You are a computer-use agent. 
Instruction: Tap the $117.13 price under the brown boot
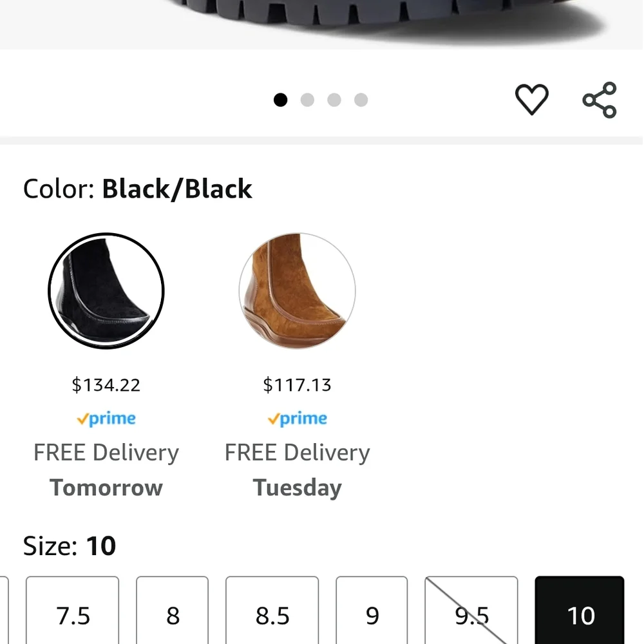[297, 385]
